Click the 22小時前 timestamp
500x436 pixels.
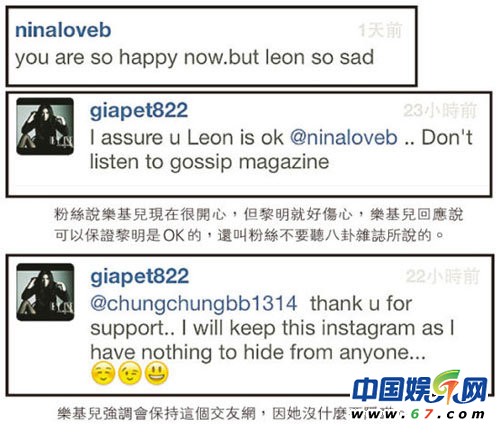442,276
